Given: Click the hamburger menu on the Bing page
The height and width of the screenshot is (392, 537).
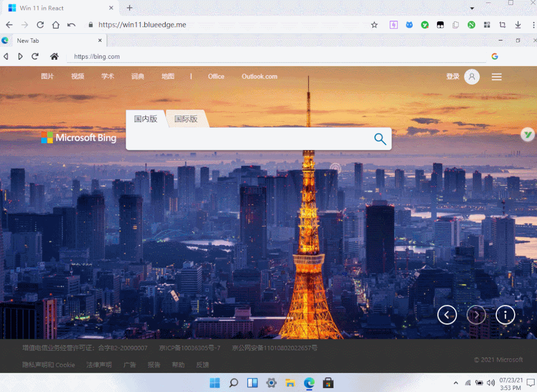Looking at the screenshot, I should tap(496, 77).
